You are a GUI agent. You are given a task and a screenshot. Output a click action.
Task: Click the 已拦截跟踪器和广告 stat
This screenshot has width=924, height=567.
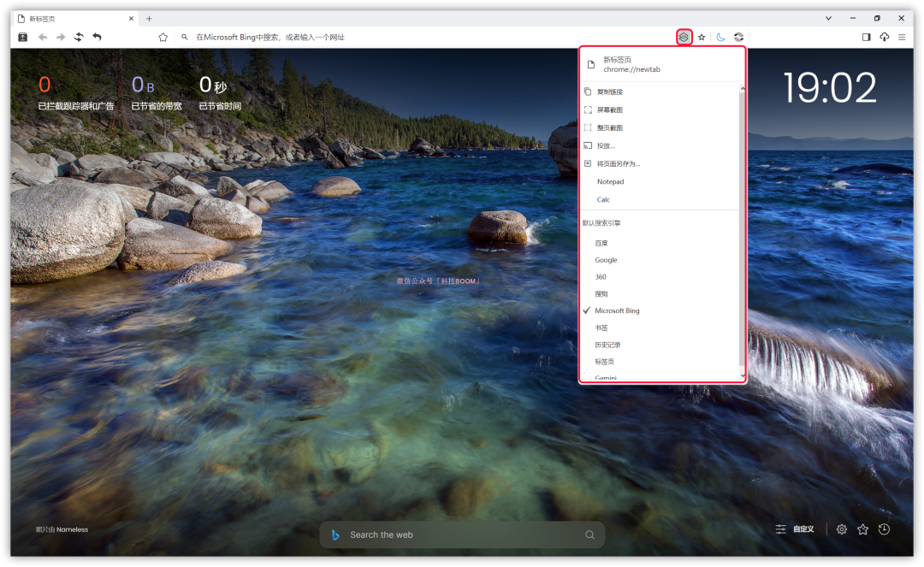point(76,93)
